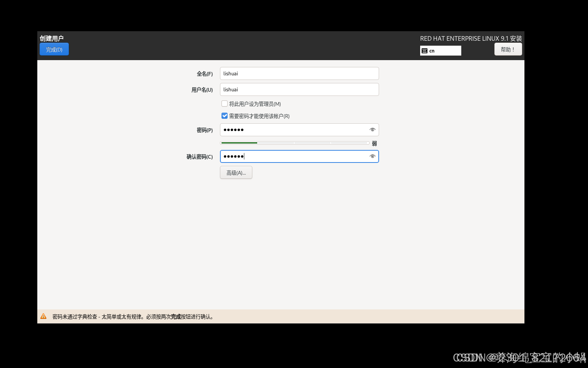Focus the 确认密码(C) confirm password field

click(300, 156)
